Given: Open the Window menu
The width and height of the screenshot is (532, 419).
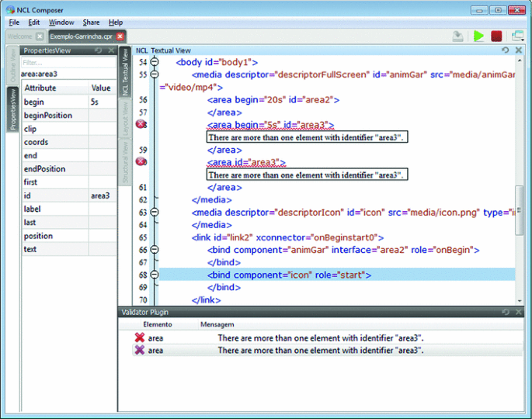Looking at the screenshot, I should 61,23.
